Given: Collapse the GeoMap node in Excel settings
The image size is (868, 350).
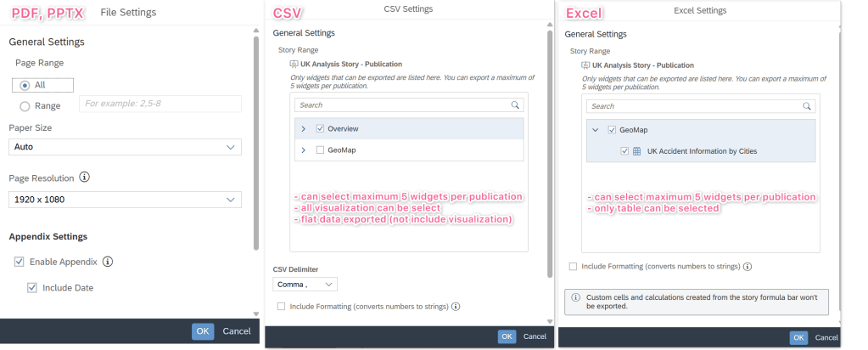Looking at the screenshot, I should [595, 130].
